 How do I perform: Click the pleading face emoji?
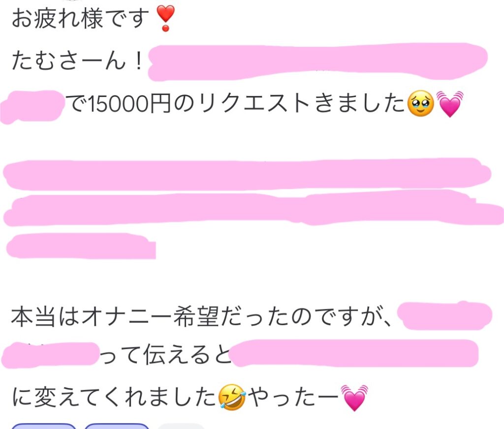click(x=420, y=103)
